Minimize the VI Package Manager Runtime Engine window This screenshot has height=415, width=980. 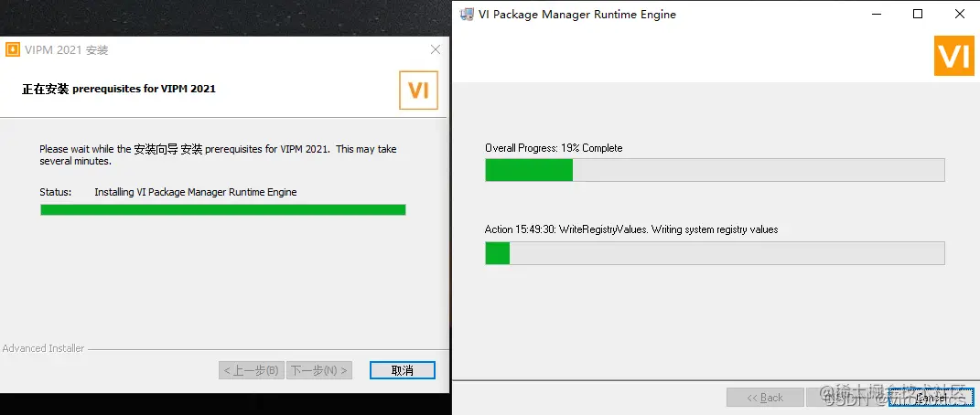875,14
